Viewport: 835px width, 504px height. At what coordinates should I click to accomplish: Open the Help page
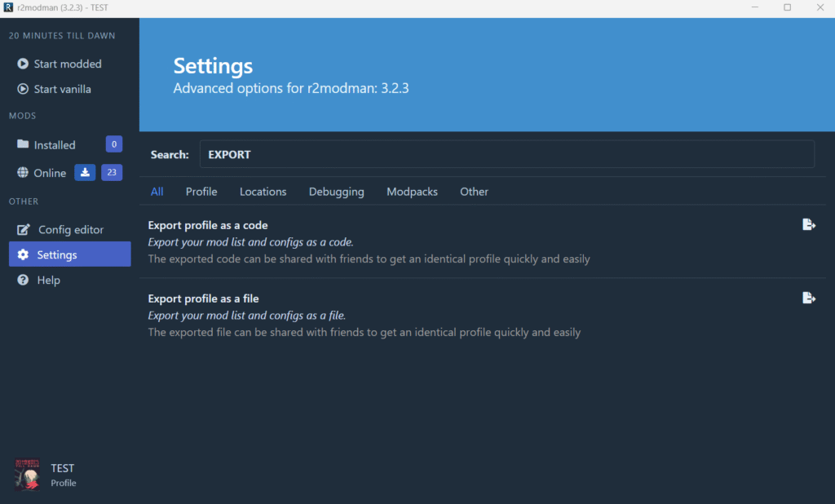pyautogui.click(x=48, y=280)
